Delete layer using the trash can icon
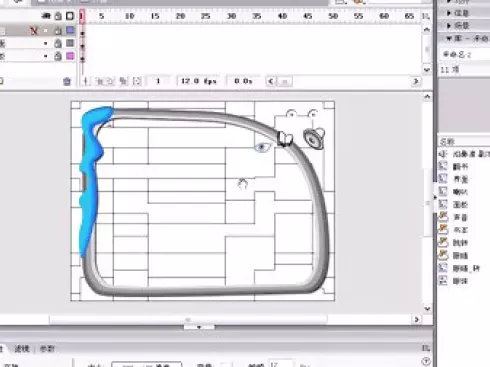 pyautogui.click(x=67, y=81)
